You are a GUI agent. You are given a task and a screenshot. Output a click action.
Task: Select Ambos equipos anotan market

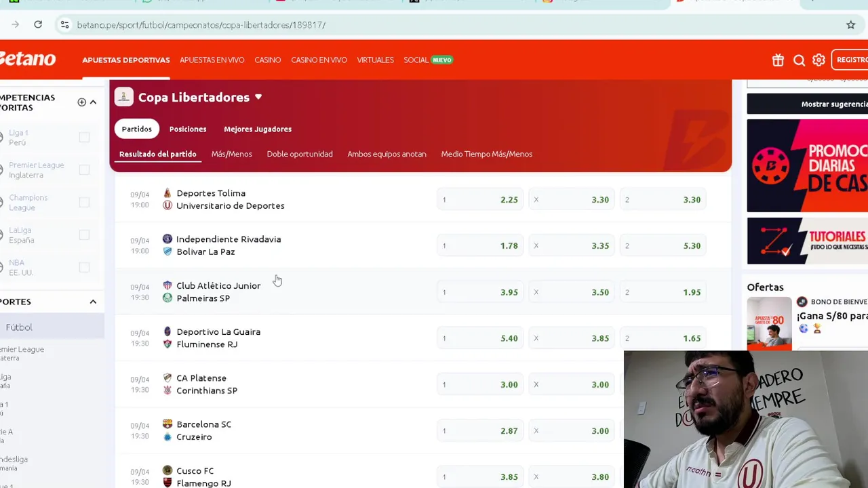(x=387, y=154)
